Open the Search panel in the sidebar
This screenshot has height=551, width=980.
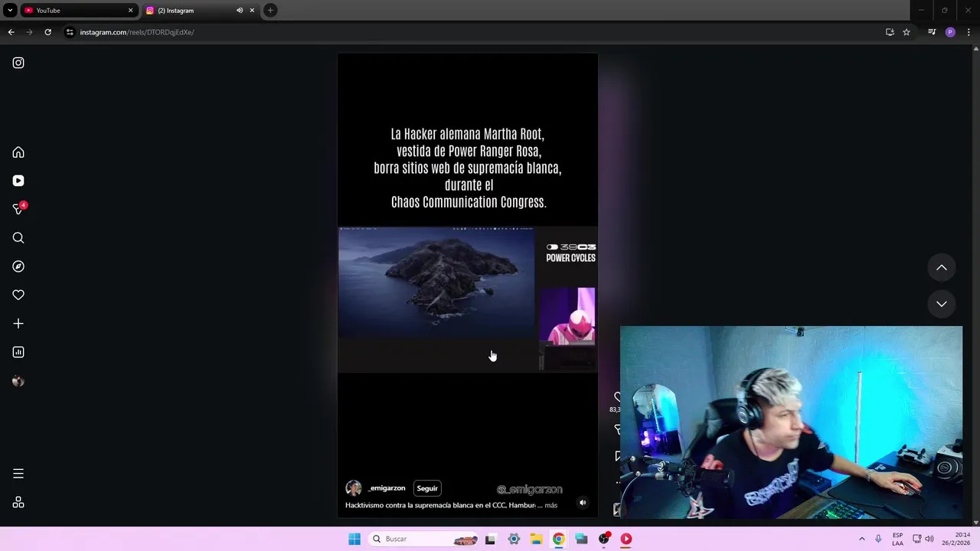click(18, 238)
